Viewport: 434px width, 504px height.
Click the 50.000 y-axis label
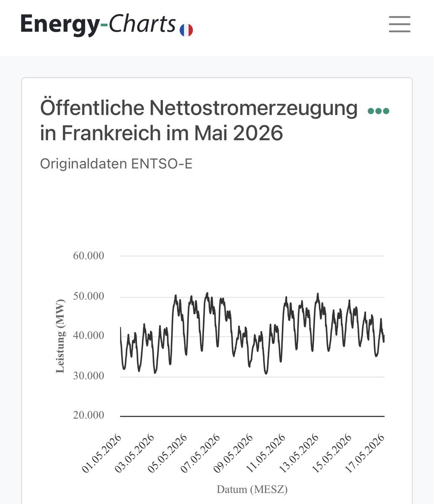(89, 297)
